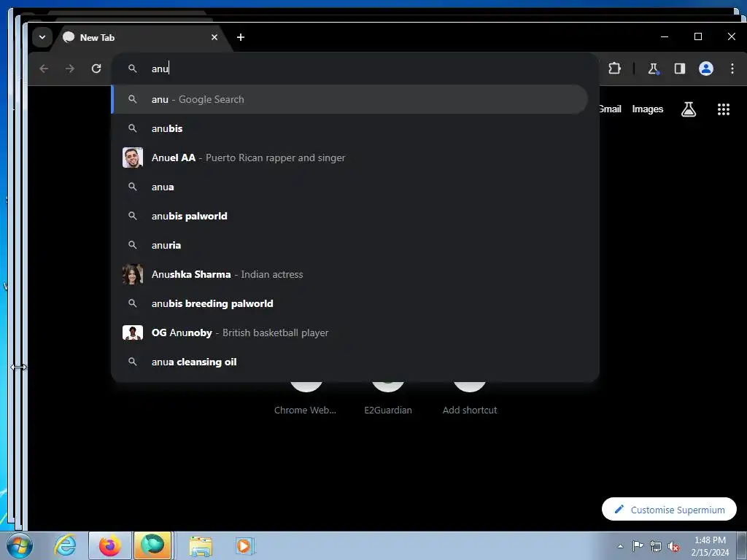This screenshot has width=747, height=560.
Task: Click the Customise Supermium button
Action: (669, 510)
